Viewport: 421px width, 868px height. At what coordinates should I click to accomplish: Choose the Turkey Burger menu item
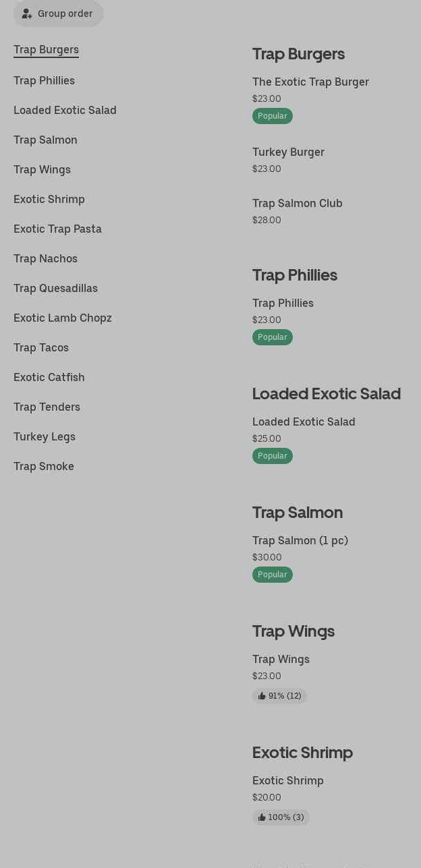pyautogui.click(x=288, y=152)
